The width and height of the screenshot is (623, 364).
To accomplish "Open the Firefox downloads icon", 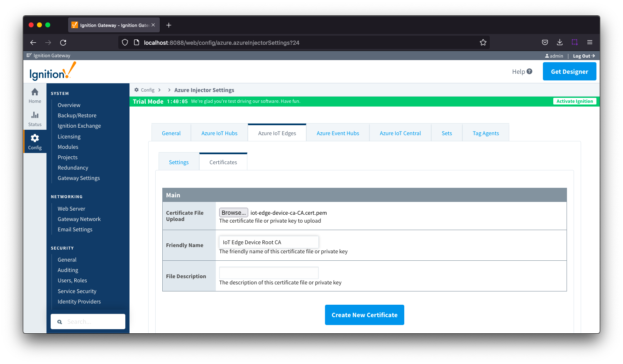I will (x=559, y=42).
